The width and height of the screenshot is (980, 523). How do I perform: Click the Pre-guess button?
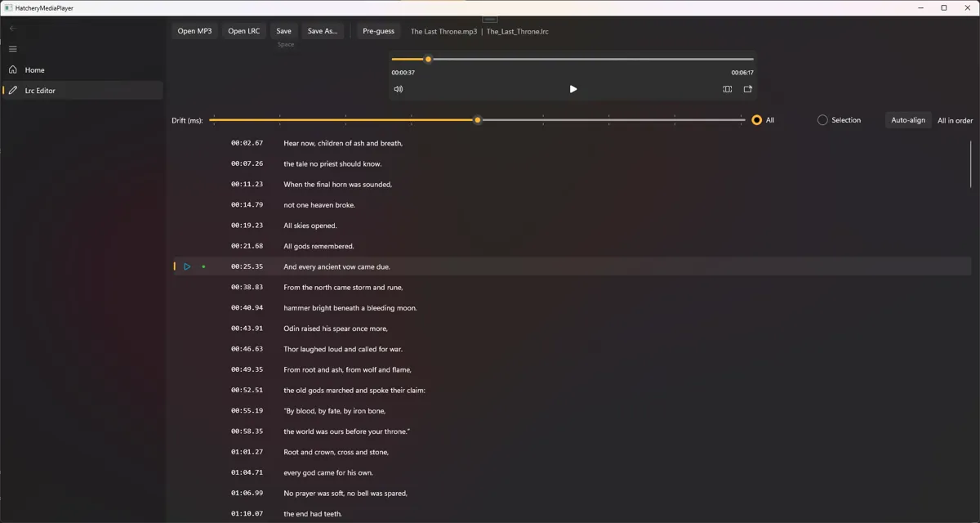point(378,31)
